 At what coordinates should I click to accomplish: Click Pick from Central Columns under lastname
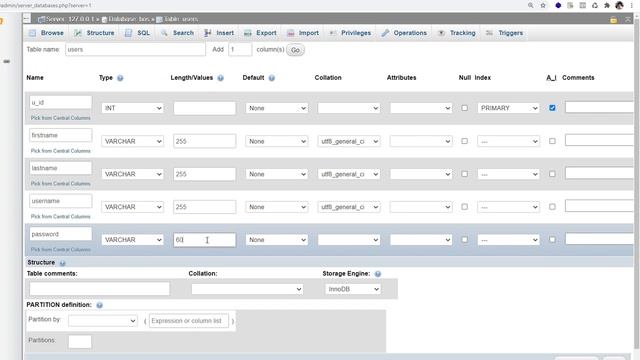click(x=60, y=184)
